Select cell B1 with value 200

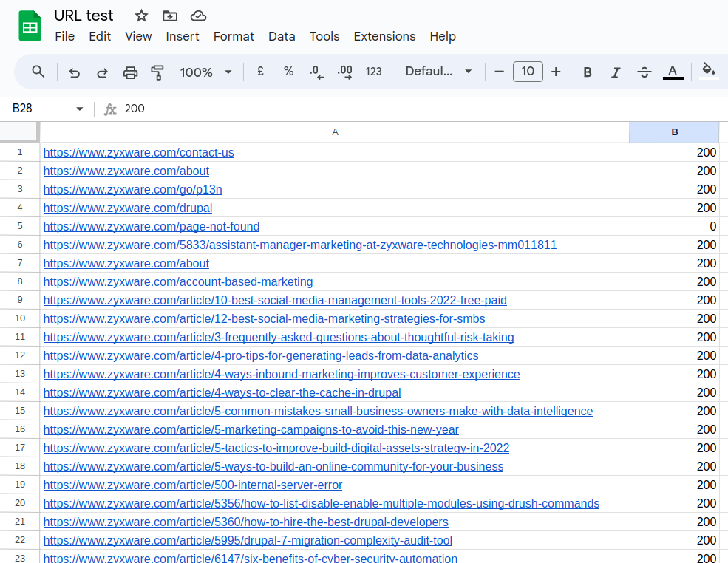(x=675, y=152)
